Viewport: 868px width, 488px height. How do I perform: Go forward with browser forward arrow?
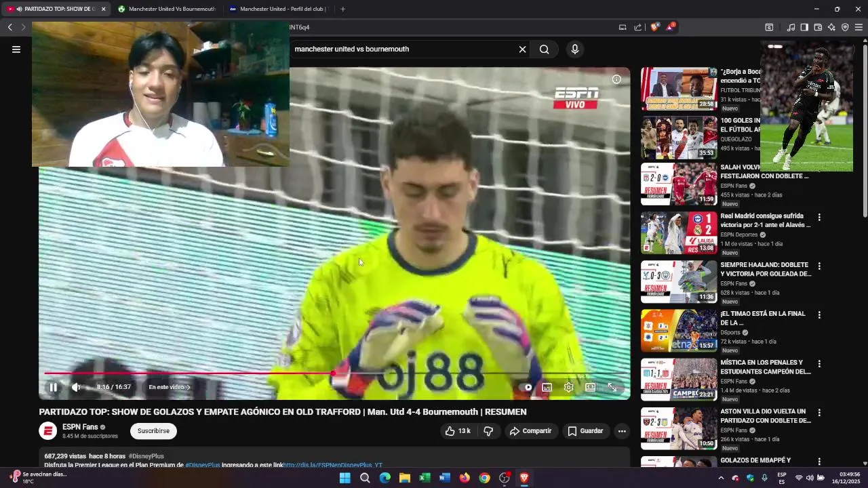[23, 27]
